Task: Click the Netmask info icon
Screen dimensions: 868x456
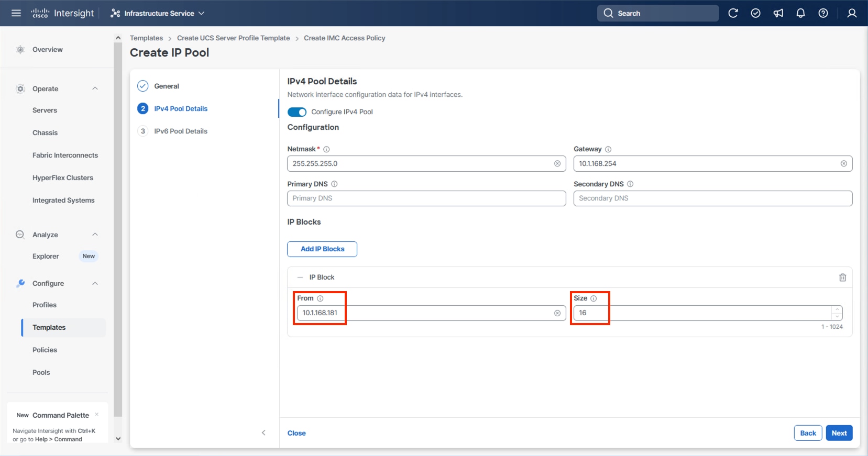Action: [326, 149]
